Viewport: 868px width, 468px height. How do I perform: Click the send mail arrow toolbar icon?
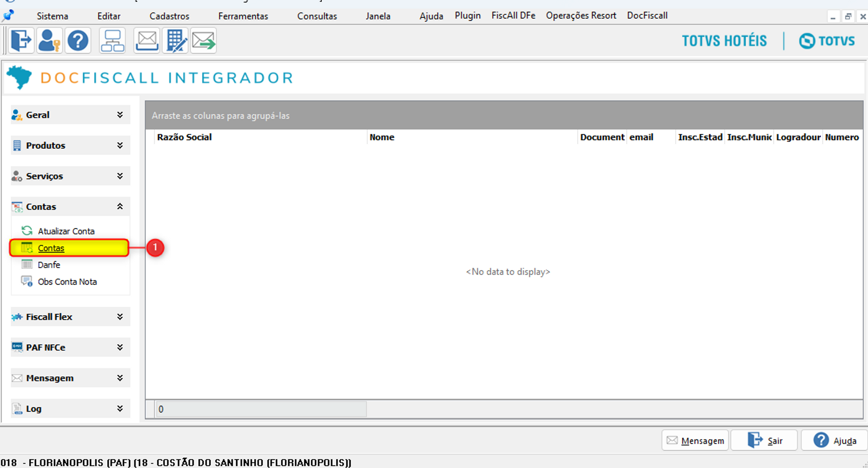[204, 41]
